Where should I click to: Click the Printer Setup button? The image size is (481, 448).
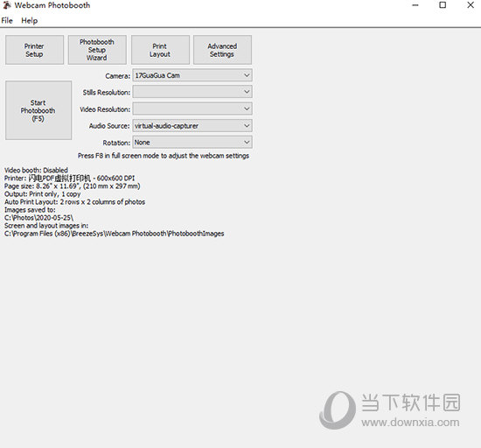click(x=34, y=50)
